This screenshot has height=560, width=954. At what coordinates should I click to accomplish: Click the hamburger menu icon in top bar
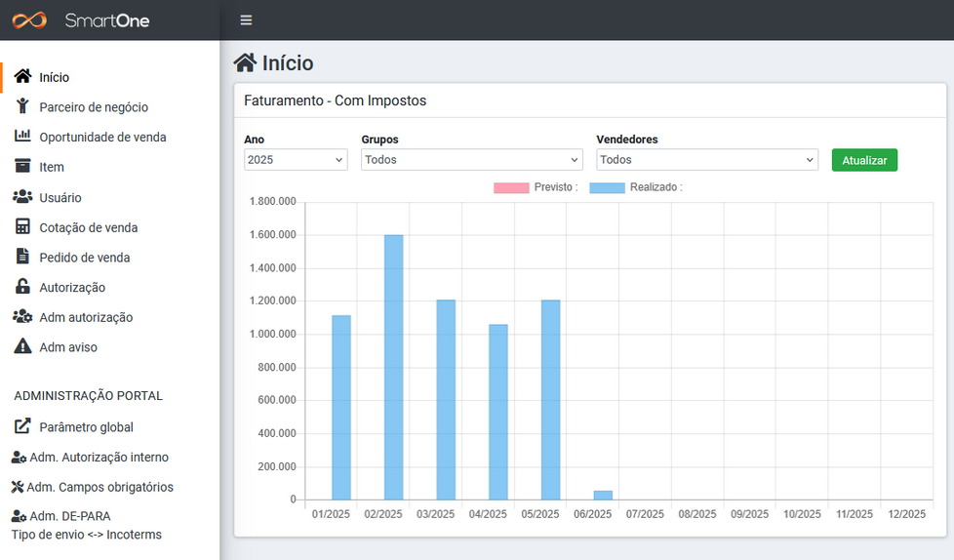[246, 20]
